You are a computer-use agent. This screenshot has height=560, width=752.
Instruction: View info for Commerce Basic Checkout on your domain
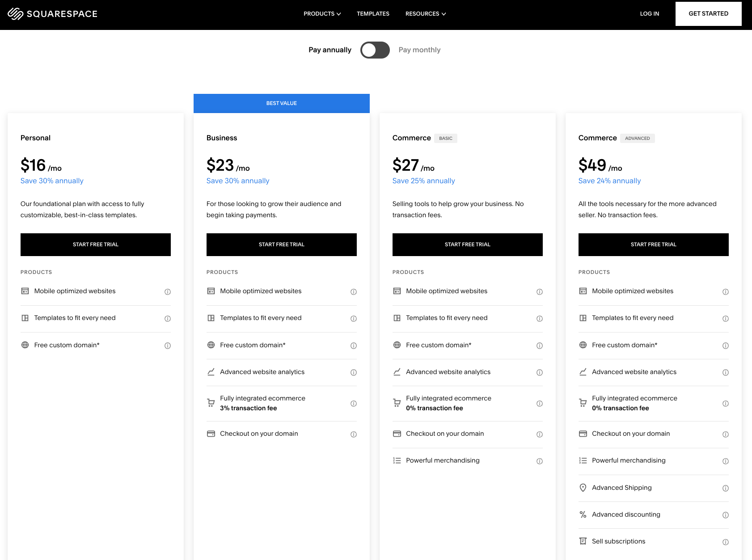point(540,434)
